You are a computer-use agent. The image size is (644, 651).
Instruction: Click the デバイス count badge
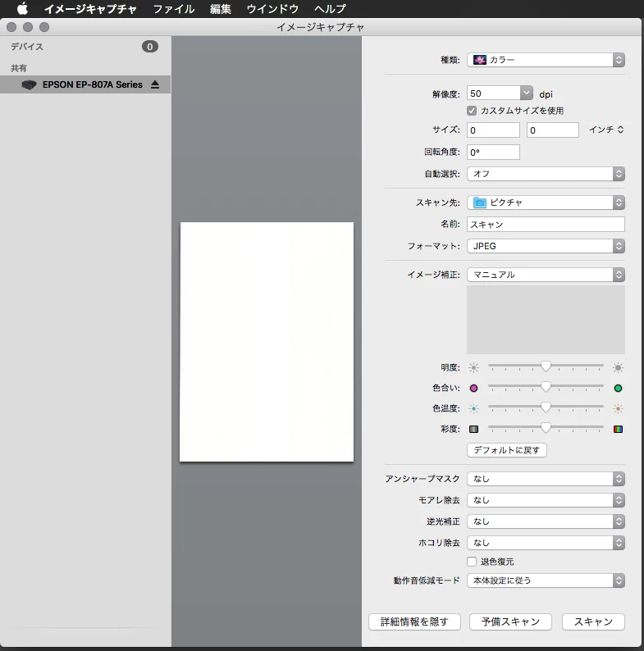click(x=150, y=47)
